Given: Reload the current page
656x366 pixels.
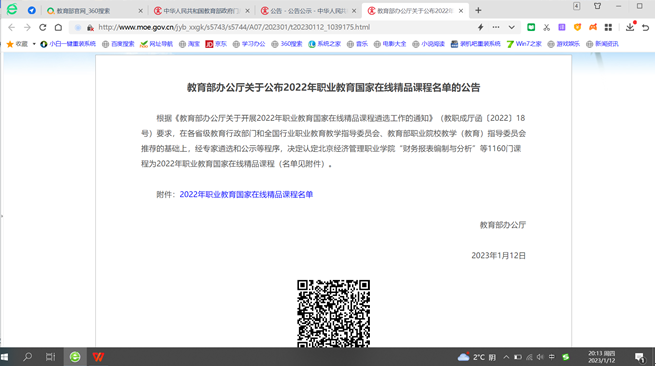Looking at the screenshot, I should [43, 27].
